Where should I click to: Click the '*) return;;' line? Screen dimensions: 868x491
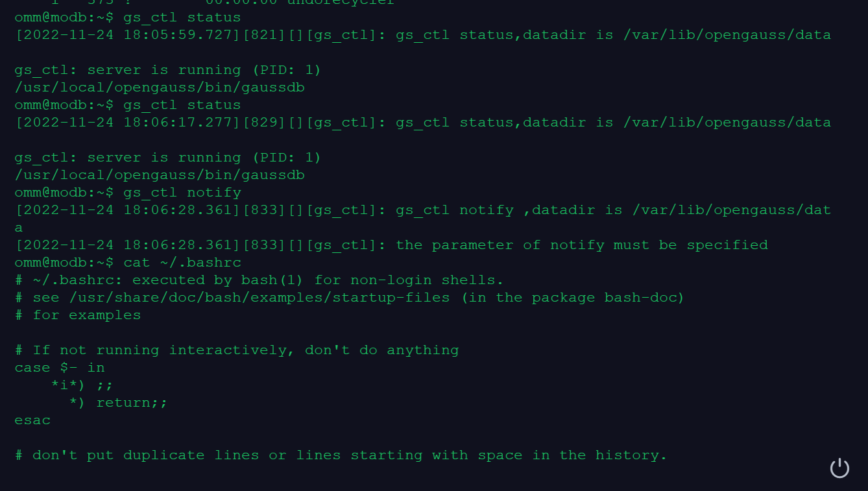tap(118, 402)
